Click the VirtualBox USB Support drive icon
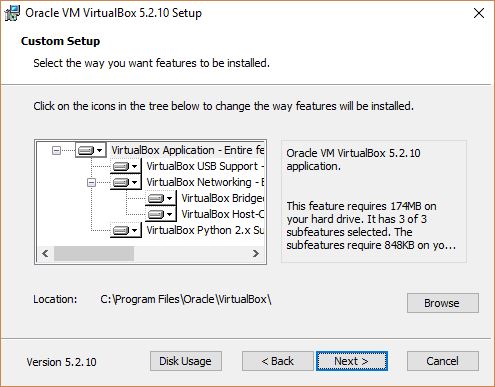 point(126,166)
